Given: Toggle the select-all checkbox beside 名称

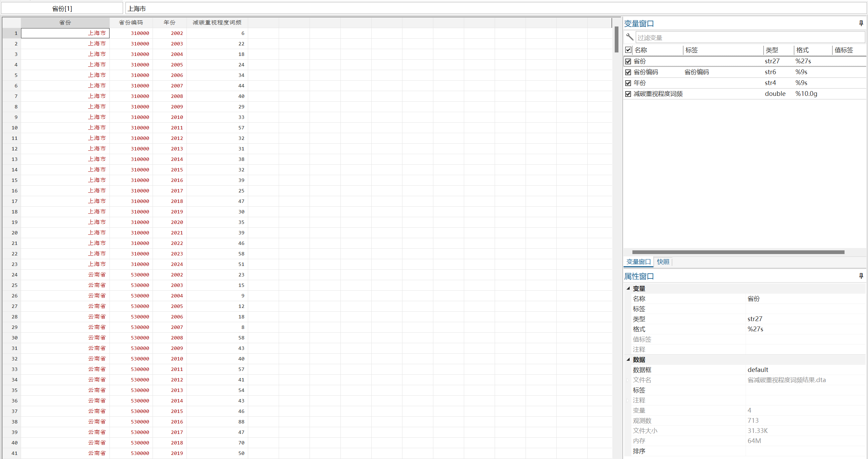Looking at the screenshot, I should click(628, 50).
